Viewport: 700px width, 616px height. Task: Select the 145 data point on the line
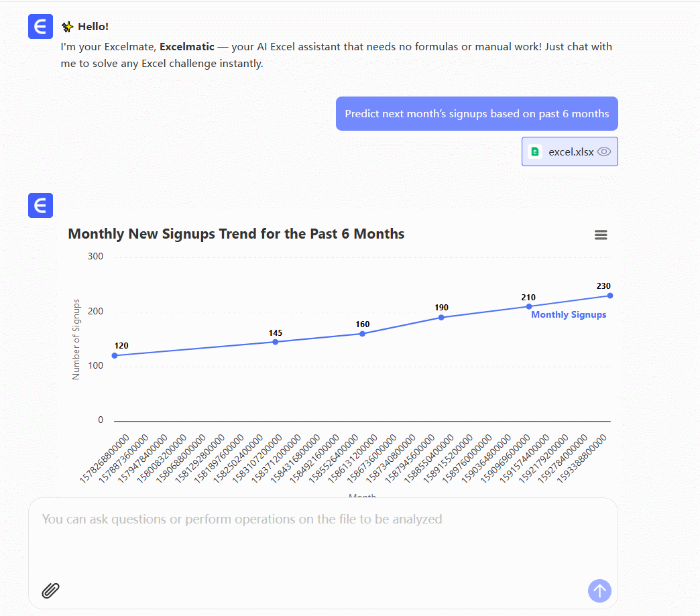point(276,342)
